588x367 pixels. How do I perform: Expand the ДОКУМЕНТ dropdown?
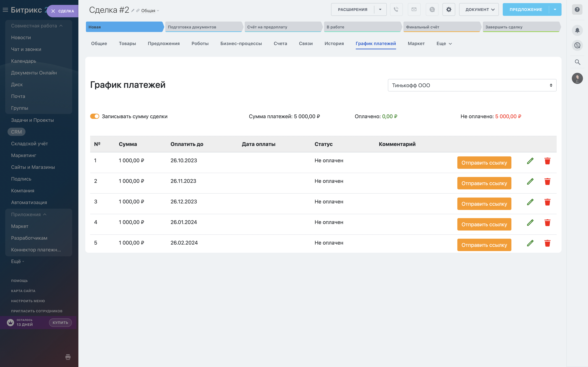[x=479, y=9]
